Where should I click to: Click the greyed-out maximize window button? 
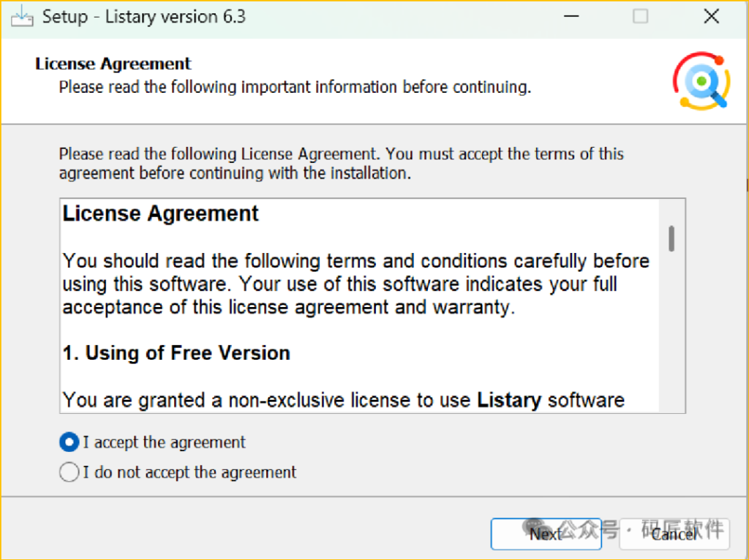[x=640, y=16]
